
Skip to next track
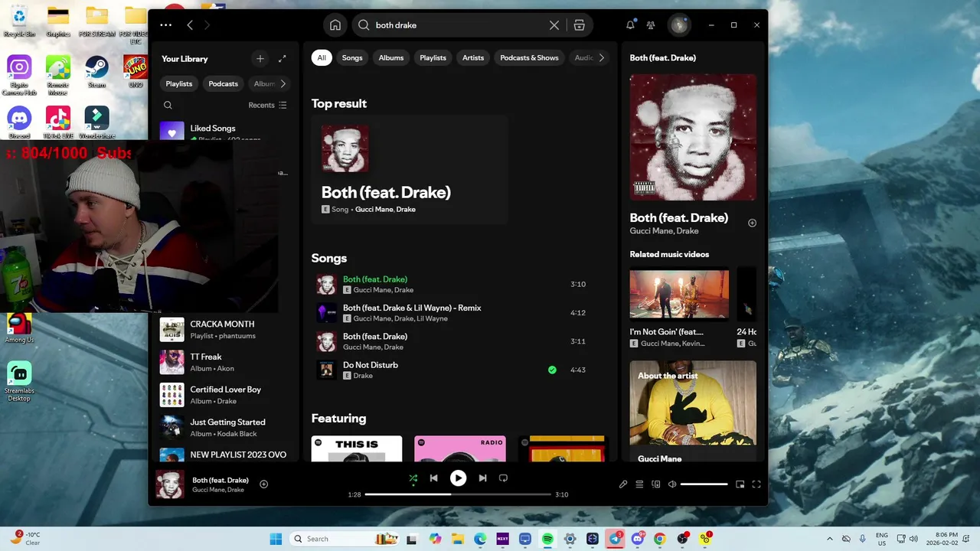[482, 478]
